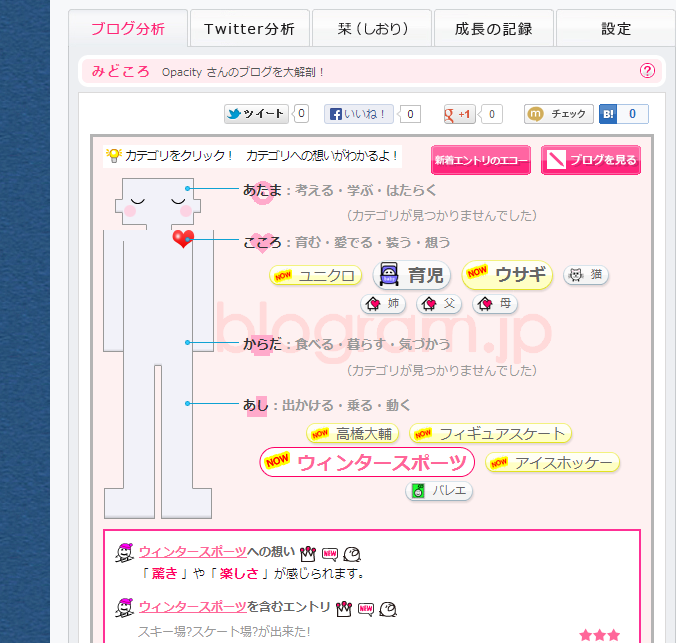Select the 猫 category tag
Viewport: 676px width, 643px height.
tap(585, 274)
